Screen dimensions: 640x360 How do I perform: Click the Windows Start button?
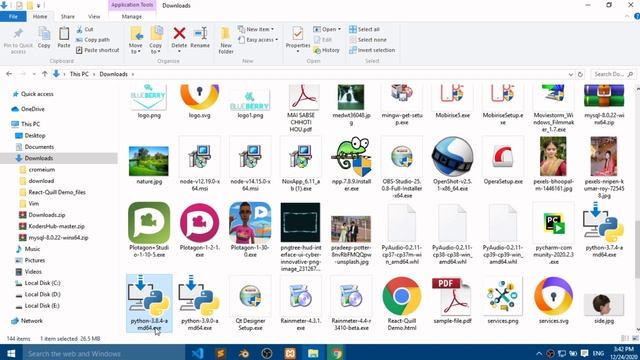coord(11,353)
